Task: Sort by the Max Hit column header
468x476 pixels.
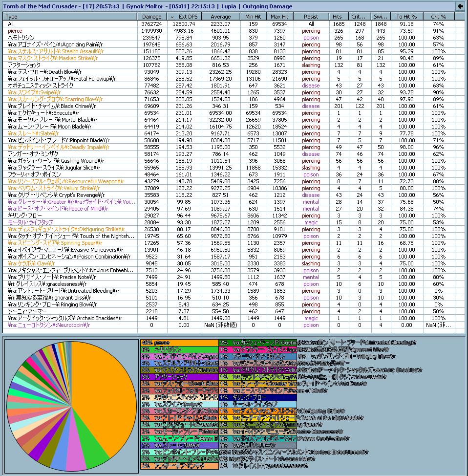Action: pyautogui.click(x=279, y=17)
